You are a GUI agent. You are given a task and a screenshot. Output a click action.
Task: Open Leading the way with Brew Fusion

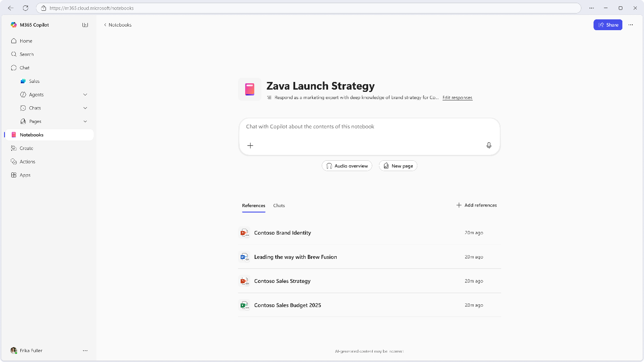click(x=296, y=257)
